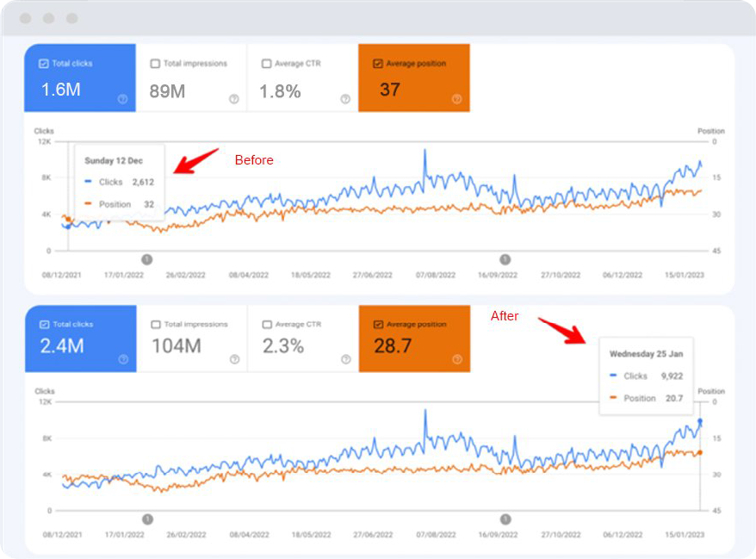Image resolution: width=756 pixels, height=559 pixels.
Task: Disable Average position checkbox on the 28.7 card
Action: (x=378, y=325)
